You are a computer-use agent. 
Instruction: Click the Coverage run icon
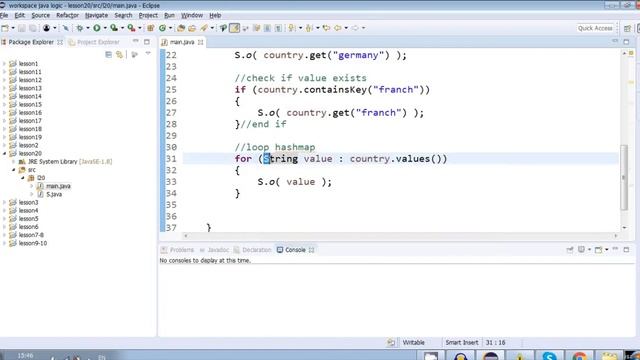pyautogui.click(x=114, y=28)
